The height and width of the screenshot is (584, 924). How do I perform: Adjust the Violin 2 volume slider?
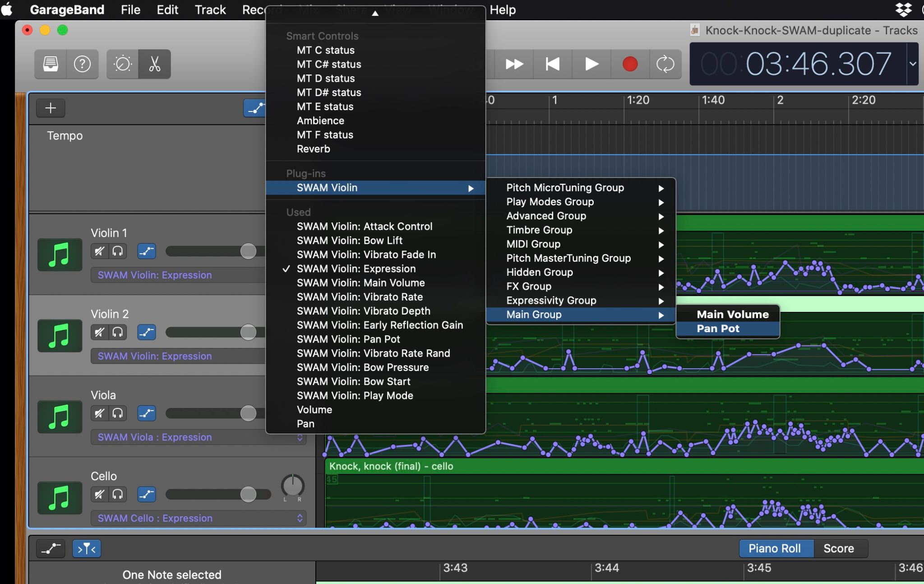248,332
